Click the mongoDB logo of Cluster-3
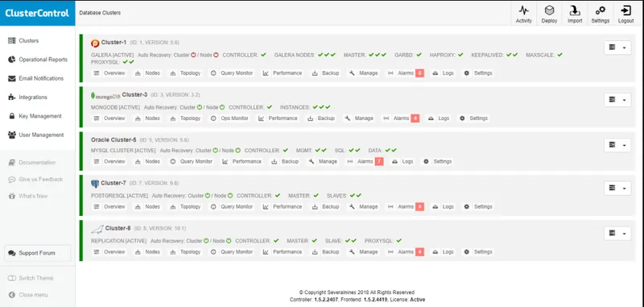The height and width of the screenshot is (307, 644). pyautogui.click(x=105, y=96)
